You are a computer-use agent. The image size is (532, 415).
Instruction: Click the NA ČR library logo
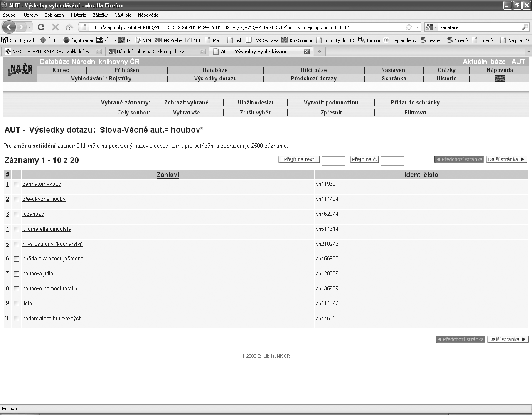tap(20, 69)
